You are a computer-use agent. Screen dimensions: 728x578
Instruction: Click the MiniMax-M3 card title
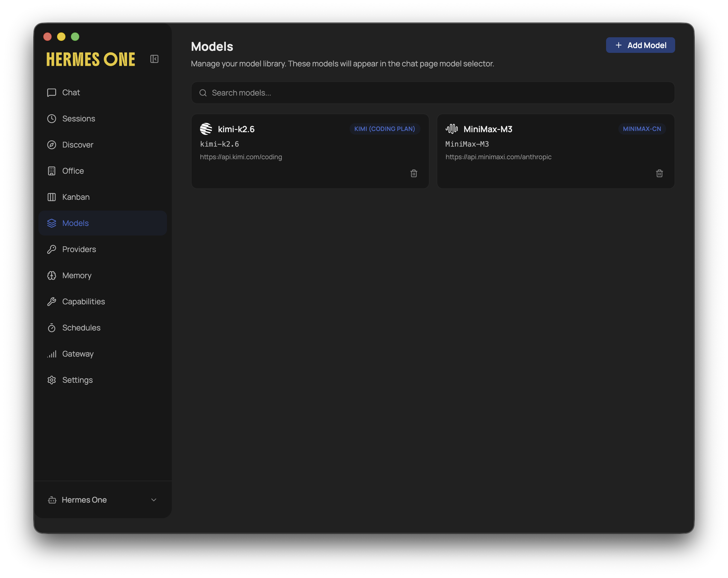pos(487,129)
